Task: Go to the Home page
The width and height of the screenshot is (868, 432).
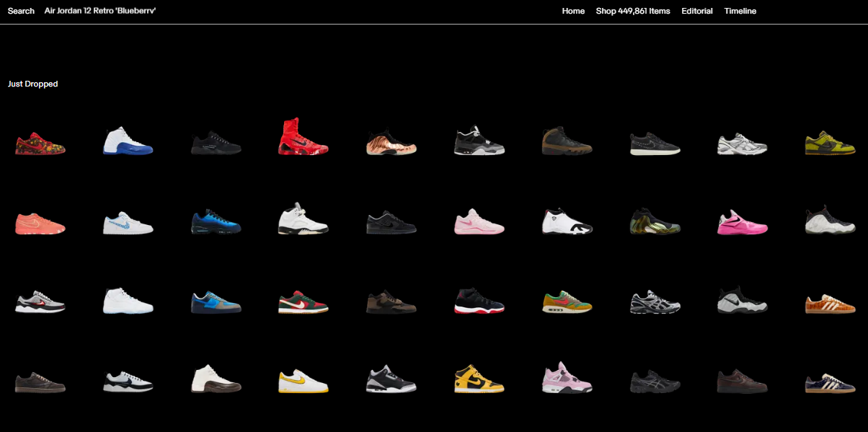Action: tap(573, 11)
